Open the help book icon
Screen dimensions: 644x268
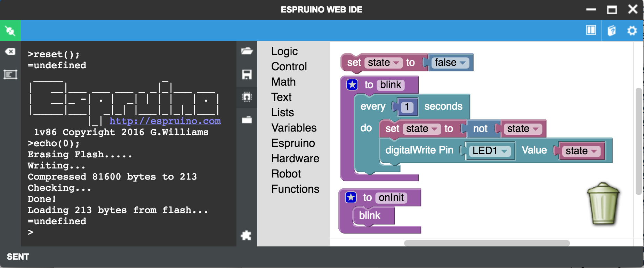tap(612, 30)
